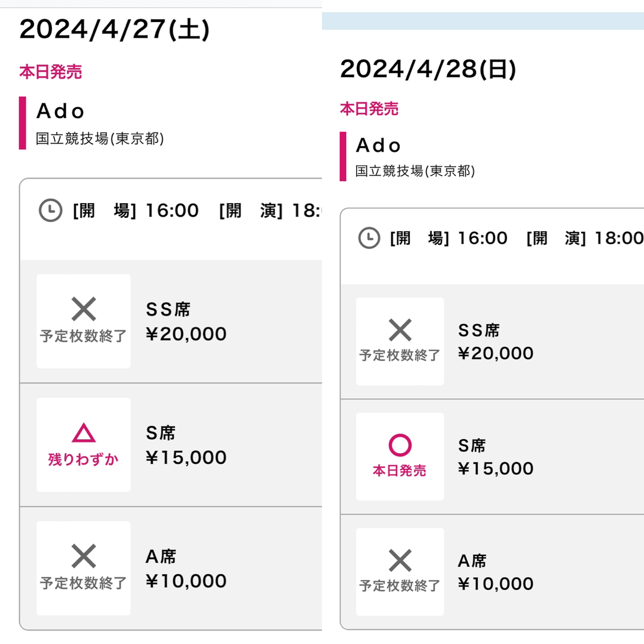Image resolution: width=644 pixels, height=644 pixels.
Task: Click the 4/27 A席 ¥10,000 price text
Action: click(x=186, y=581)
